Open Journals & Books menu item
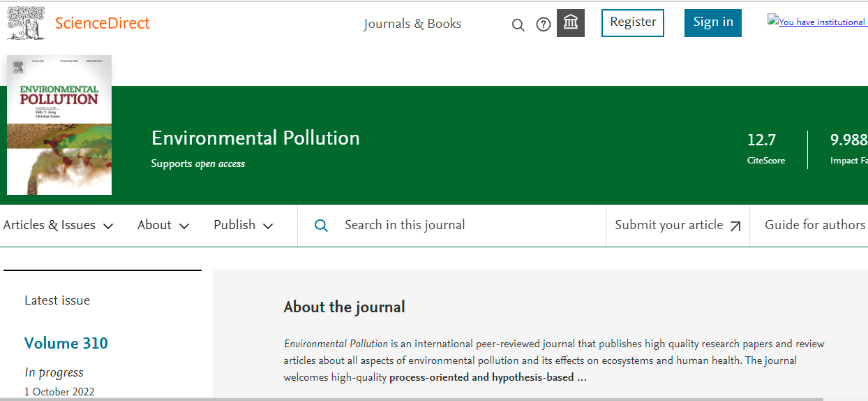868x401 pixels. point(412,24)
